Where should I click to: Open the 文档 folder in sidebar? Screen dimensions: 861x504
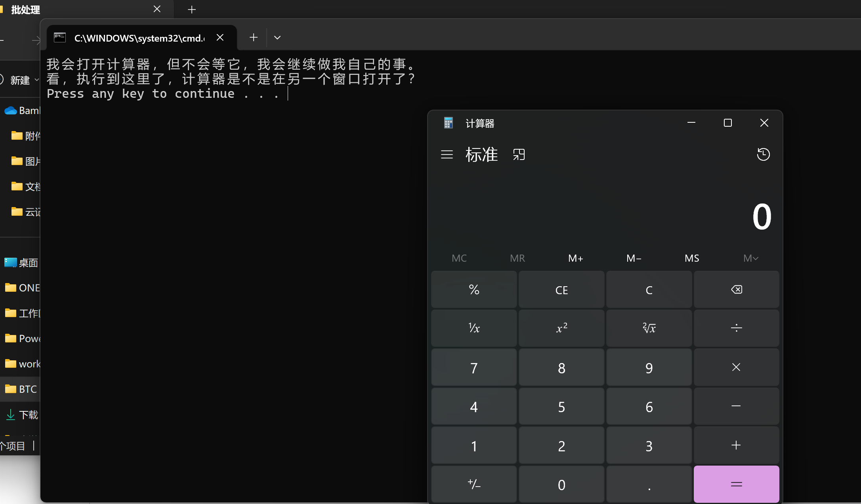pyautogui.click(x=26, y=186)
